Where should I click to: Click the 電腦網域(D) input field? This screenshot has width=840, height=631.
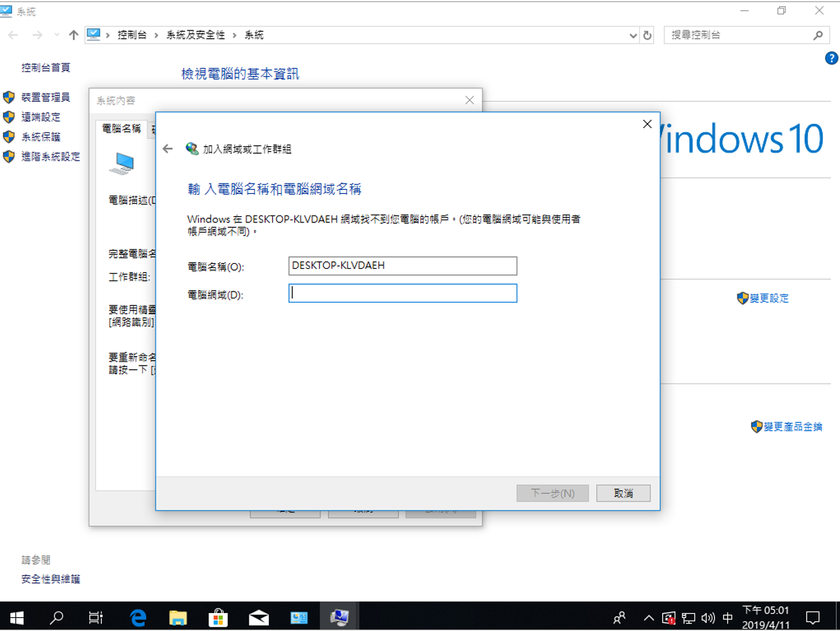pyautogui.click(x=402, y=293)
